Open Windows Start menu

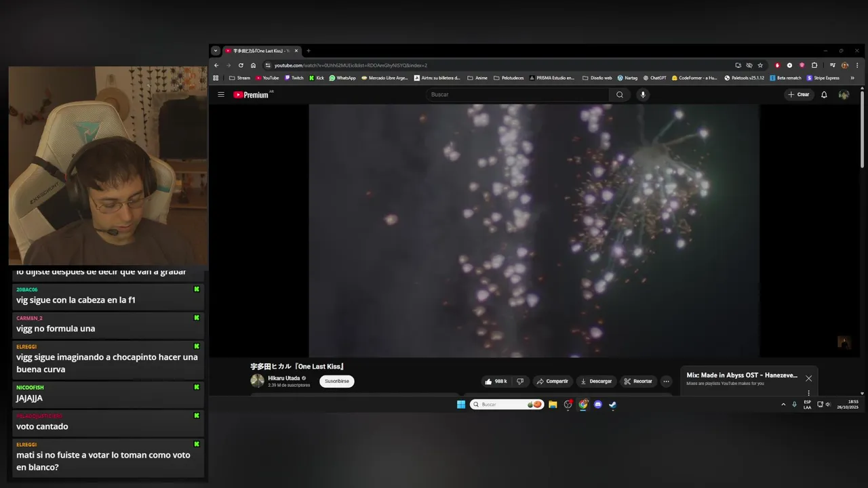click(x=461, y=405)
